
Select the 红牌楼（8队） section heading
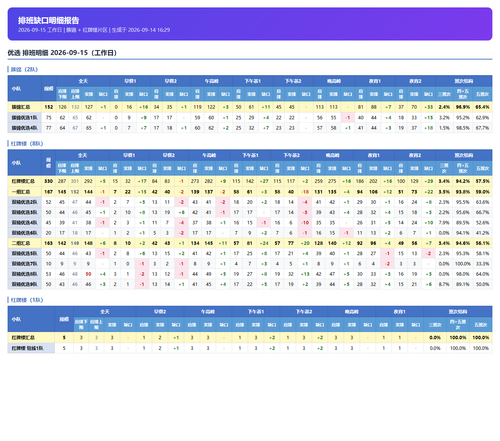coord(27,144)
